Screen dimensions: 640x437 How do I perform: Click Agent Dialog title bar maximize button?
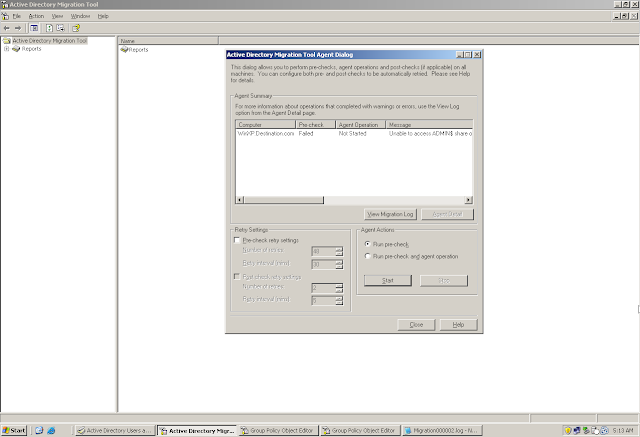click(x=468, y=55)
